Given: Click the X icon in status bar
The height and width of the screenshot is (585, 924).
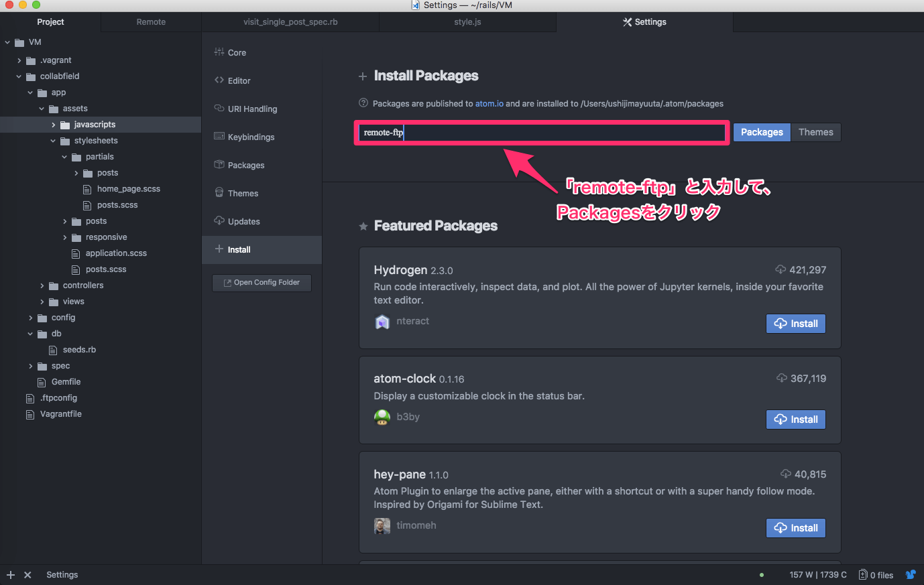Looking at the screenshot, I should tap(27, 575).
